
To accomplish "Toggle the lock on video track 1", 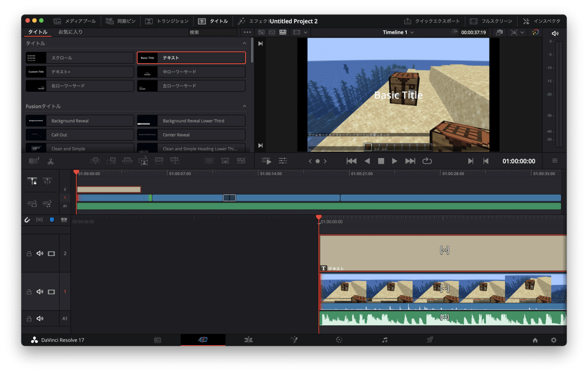I will click(28, 292).
